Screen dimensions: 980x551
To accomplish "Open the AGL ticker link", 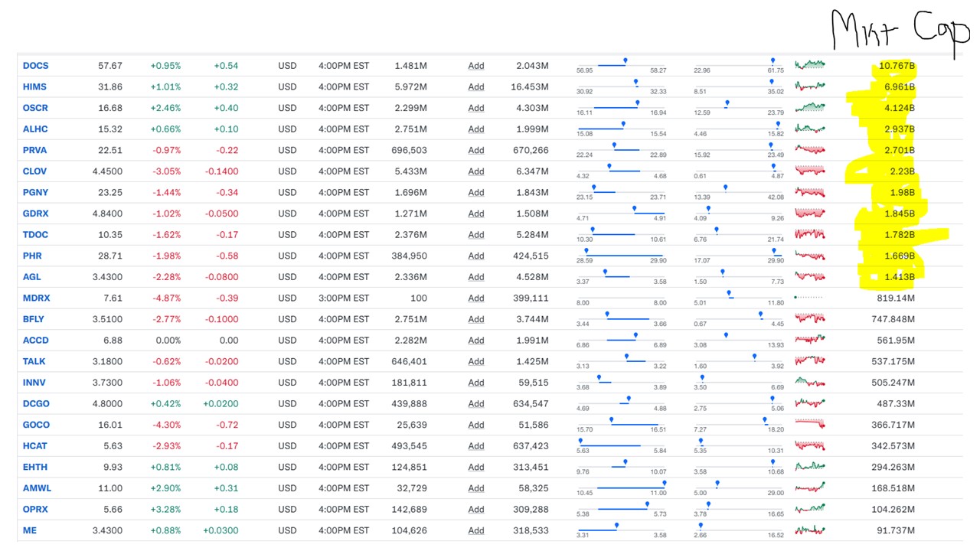I will pyautogui.click(x=32, y=277).
